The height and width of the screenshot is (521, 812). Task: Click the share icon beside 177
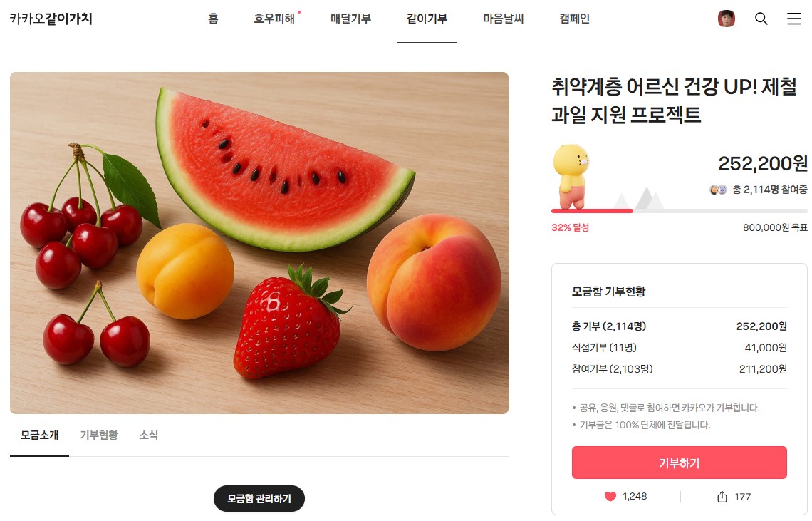[x=722, y=497]
